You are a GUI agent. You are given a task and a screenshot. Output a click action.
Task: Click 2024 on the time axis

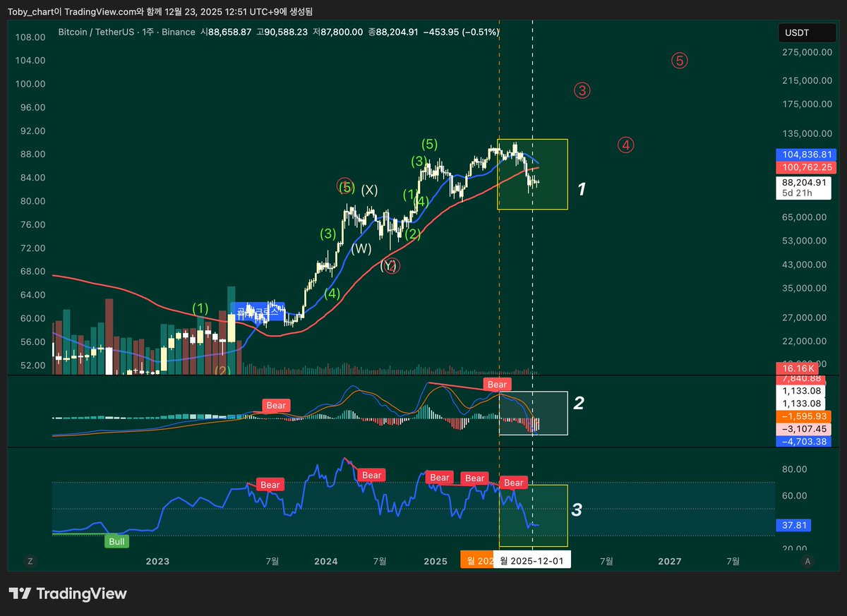[x=325, y=561]
